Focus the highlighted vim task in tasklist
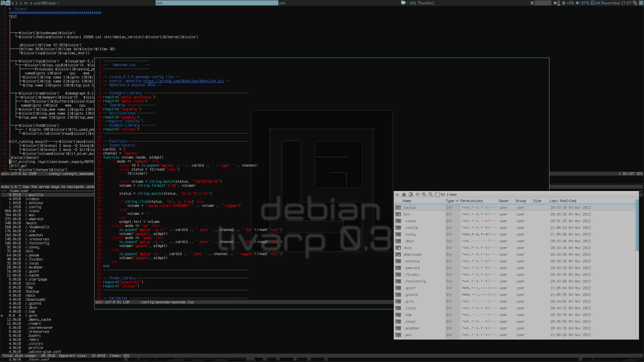This screenshot has height=362, width=644. click(217, 3)
